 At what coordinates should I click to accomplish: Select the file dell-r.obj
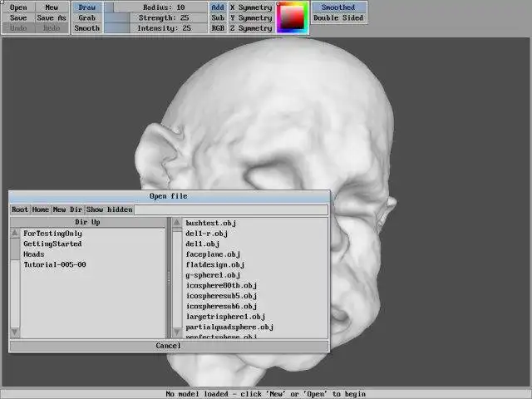point(207,234)
